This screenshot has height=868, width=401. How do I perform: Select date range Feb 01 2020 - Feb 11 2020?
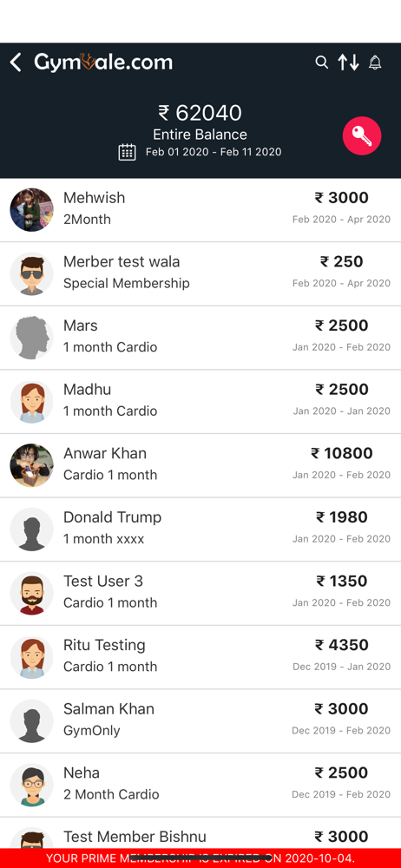coord(214,152)
